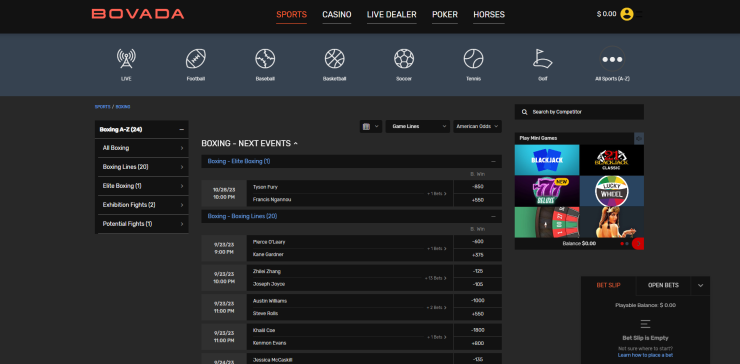
Task: Open American Odds dropdown
Action: (478, 127)
